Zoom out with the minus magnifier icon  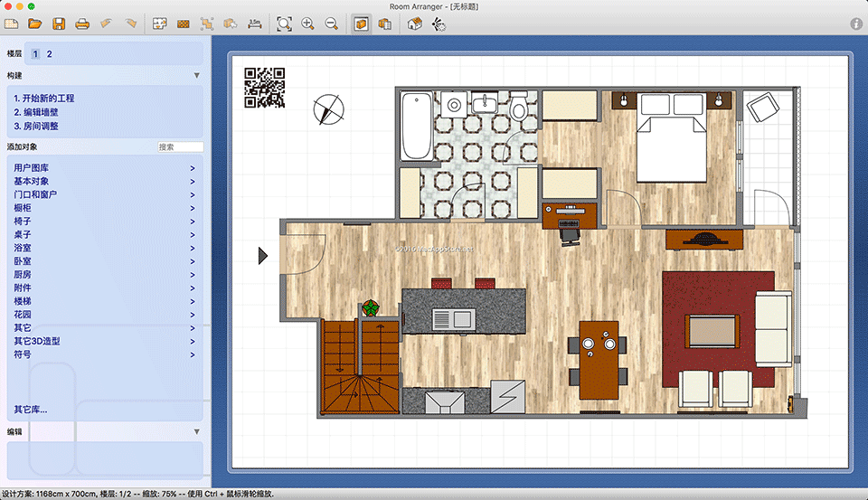tap(331, 24)
